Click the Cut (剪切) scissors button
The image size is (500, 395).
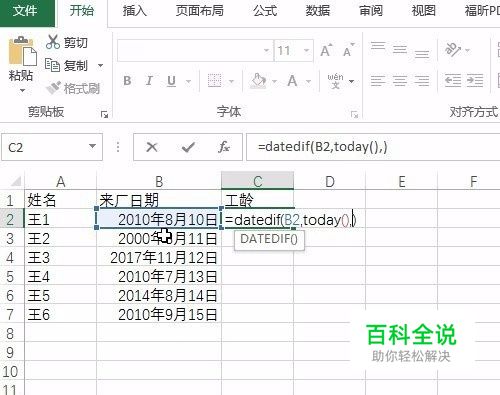pos(67,42)
